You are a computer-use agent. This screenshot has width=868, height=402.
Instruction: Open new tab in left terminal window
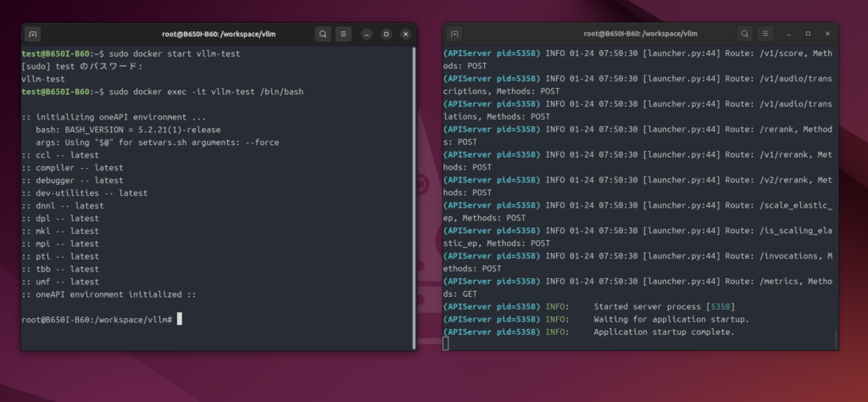coord(33,34)
